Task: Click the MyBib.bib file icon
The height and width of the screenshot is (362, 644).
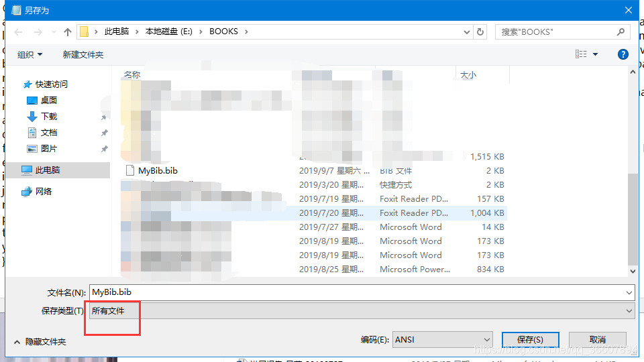Action: point(129,170)
